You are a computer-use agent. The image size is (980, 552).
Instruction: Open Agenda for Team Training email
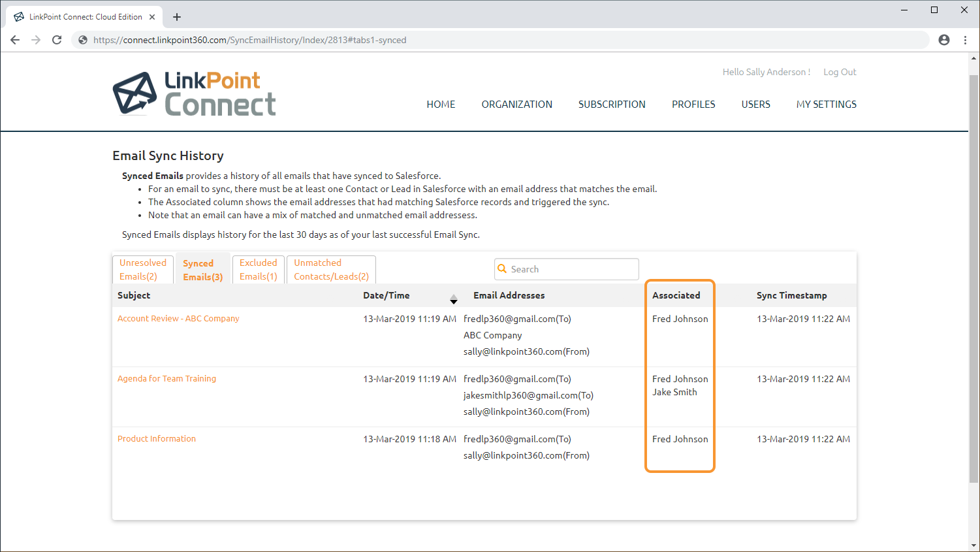(x=166, y=379)
